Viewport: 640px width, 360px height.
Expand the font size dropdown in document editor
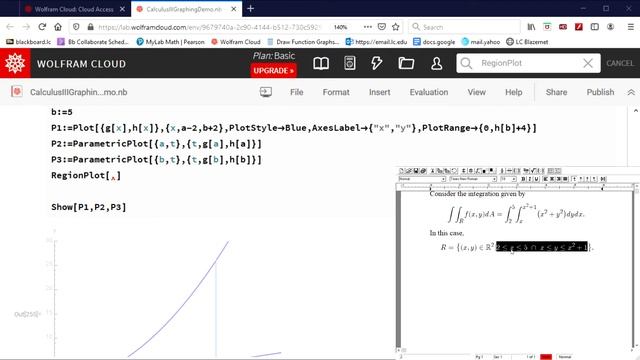pyautogui.click(x=514, y=179)
